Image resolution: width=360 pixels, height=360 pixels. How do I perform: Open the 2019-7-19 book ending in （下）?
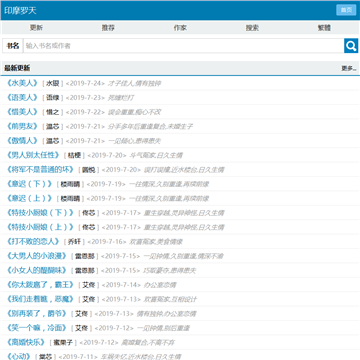coord(30,184)
